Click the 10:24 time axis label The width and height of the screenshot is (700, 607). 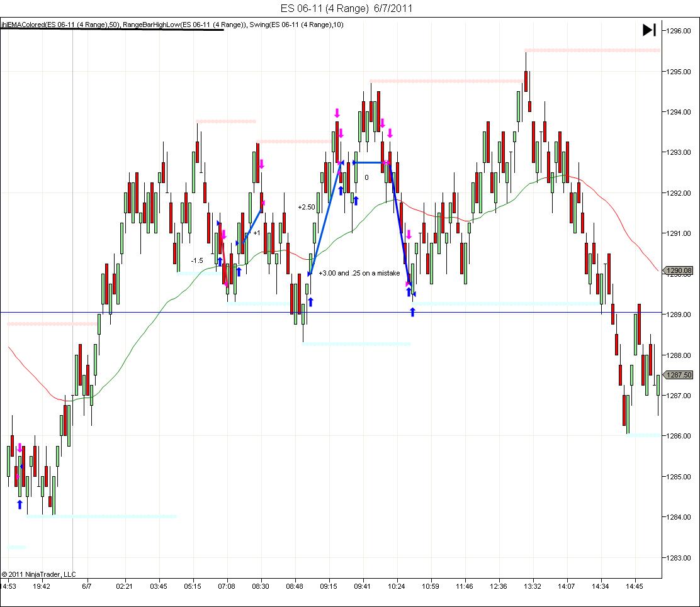[397, 586]
